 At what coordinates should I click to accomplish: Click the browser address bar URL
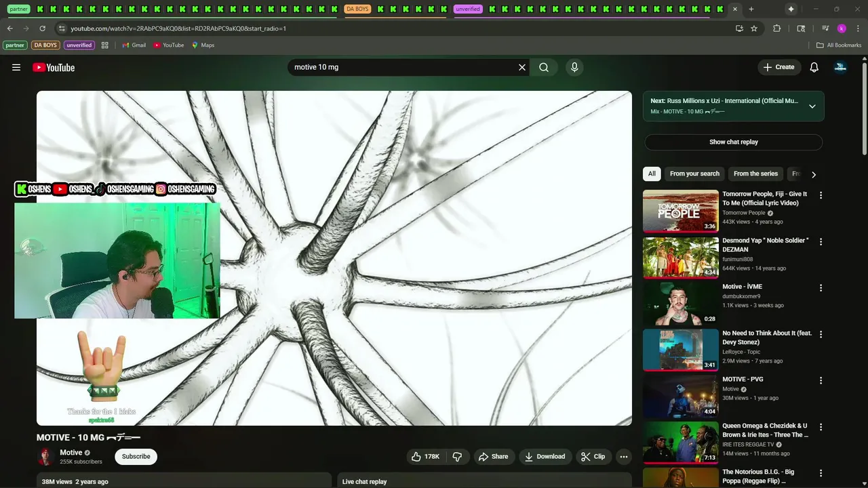178,28
